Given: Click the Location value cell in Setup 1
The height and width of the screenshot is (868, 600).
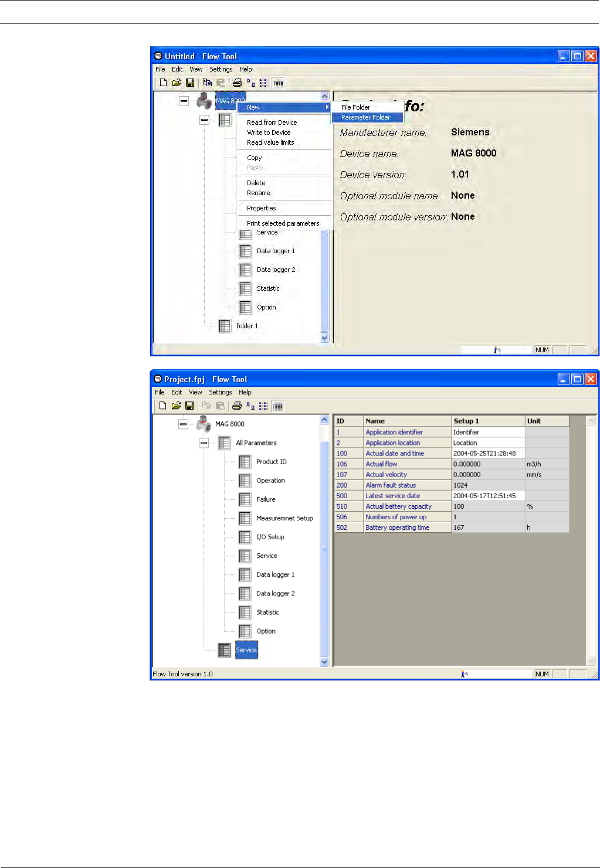Looking at the screenshot, I should pyautogui.click(x=488, y=442).
